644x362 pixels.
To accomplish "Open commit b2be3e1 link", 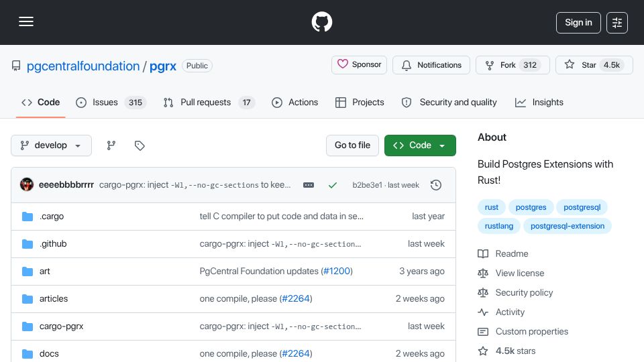I will [x=367, y=185].
